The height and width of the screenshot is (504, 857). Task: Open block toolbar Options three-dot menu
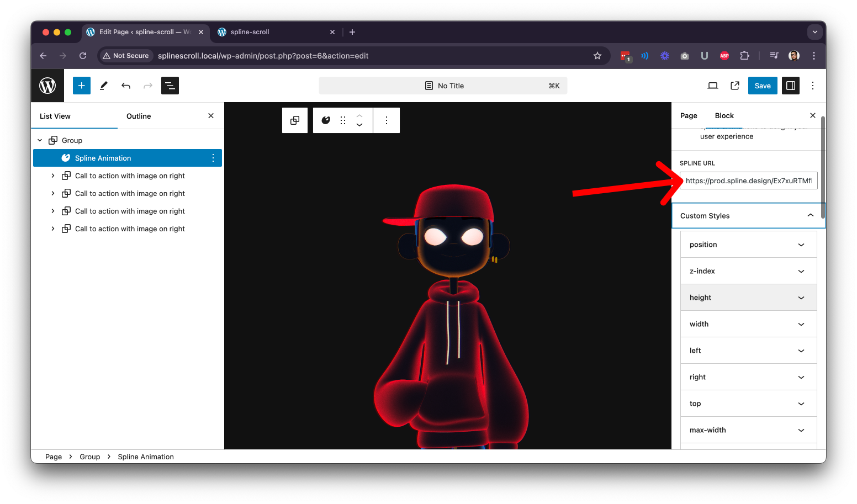pyautogui.click(x=387, y=120)
